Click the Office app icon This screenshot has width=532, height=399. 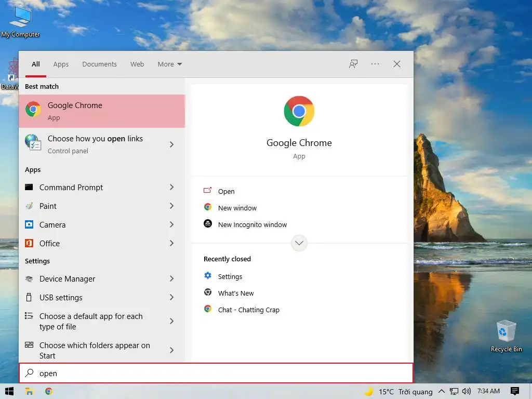click(x=29, y=243)
